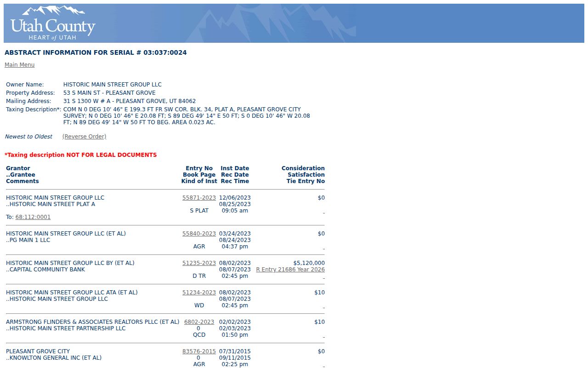Select property address 53 S MAIN ST
Screen dimensions: 588x368
click(109, 93)
